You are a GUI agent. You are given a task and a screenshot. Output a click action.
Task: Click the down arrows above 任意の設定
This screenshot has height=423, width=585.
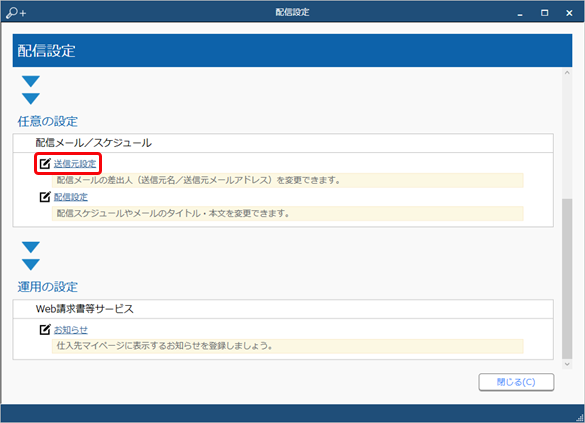coord(31,90)
